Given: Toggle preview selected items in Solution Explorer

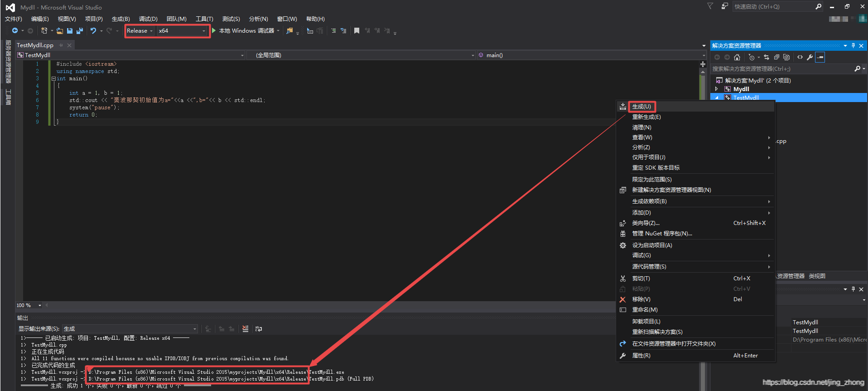Looking at the screenshot, I should (820, 57).
